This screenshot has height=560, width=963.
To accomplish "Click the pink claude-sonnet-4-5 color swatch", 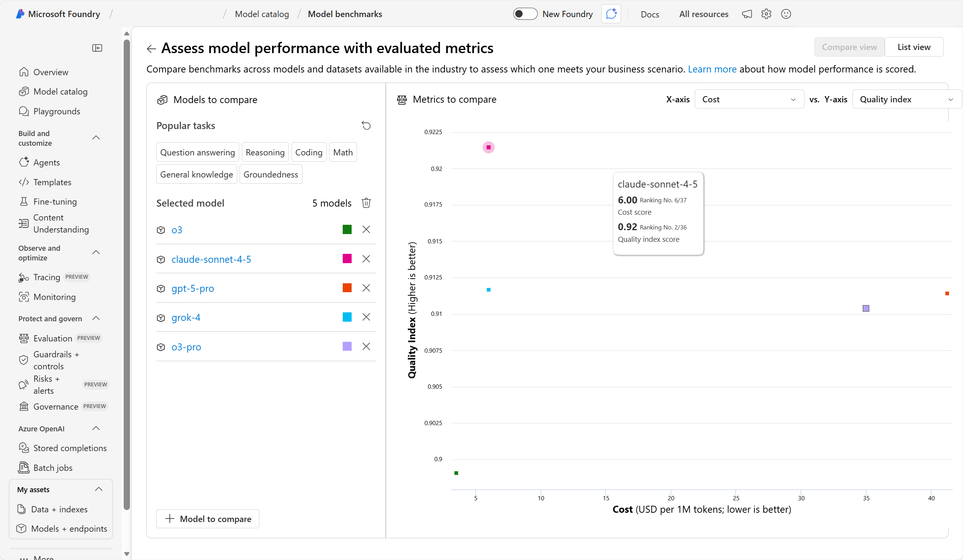I will (347, 259).
